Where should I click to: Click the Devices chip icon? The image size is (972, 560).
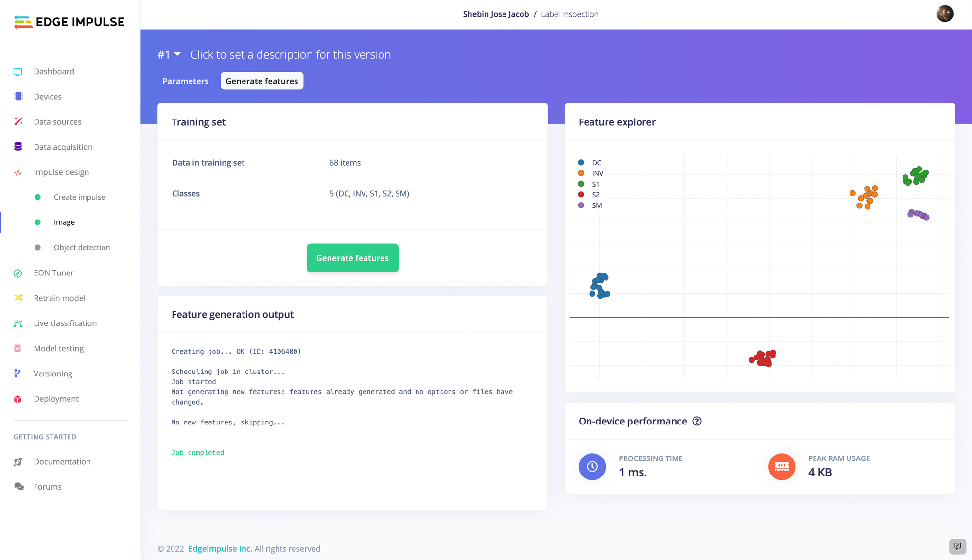coord(18,96)
